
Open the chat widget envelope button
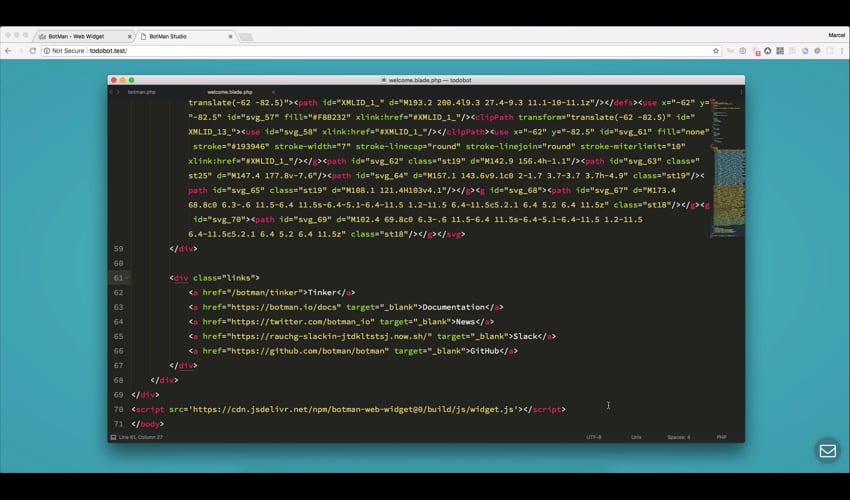(x=827, y=451)
